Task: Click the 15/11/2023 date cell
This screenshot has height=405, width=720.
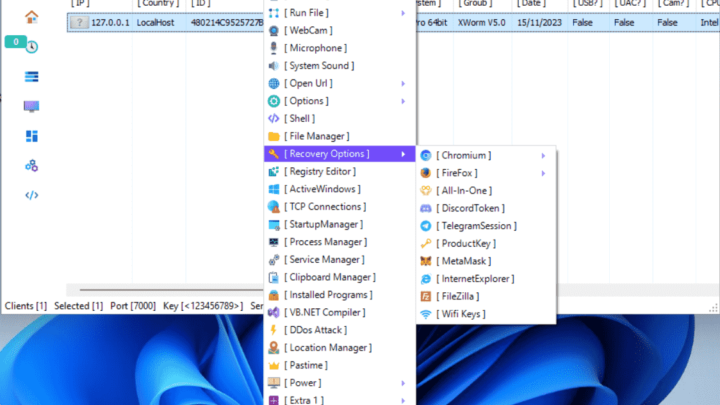Action: [539, 22]
